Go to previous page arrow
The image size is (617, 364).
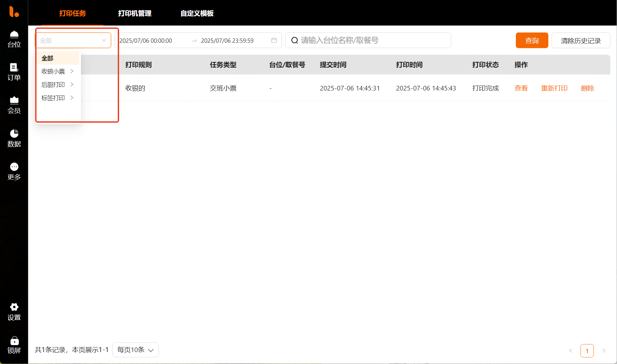click(x=571, y=351)
